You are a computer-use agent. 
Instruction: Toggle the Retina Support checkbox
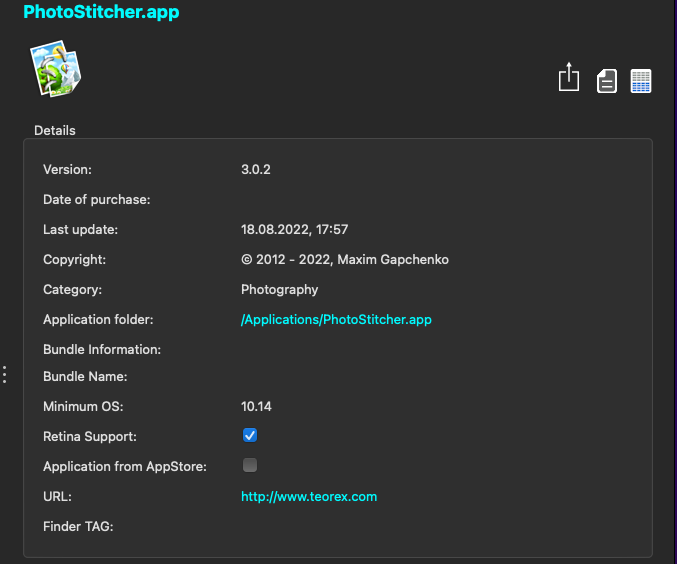pos(250,435)
